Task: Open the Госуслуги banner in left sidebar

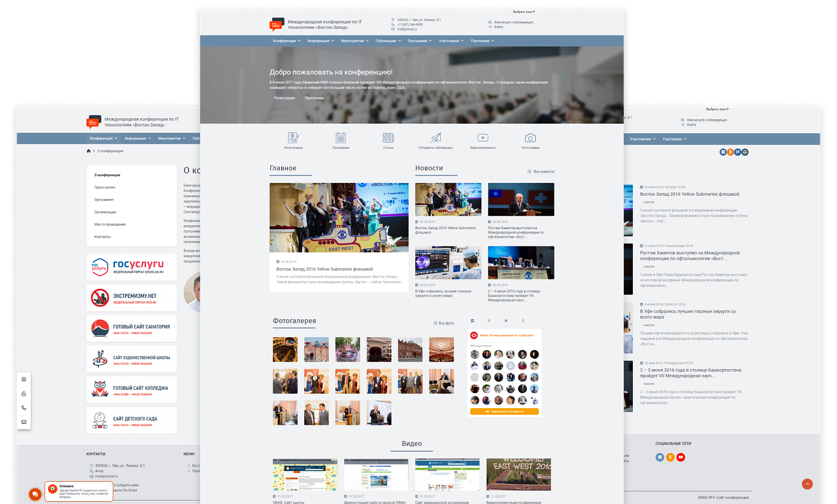Action: pyautogui.click(x=132, y=267)
